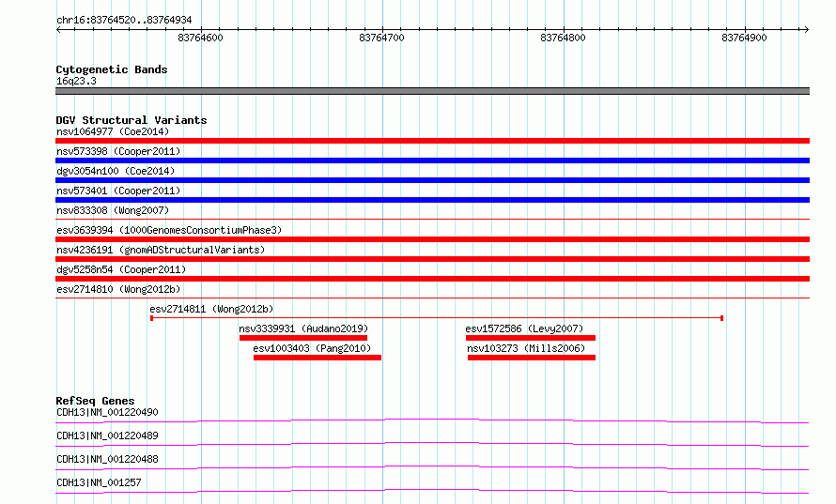Click the 83764900 ruler position label
Screen dimensions: 836x504
tap(744, 38)
